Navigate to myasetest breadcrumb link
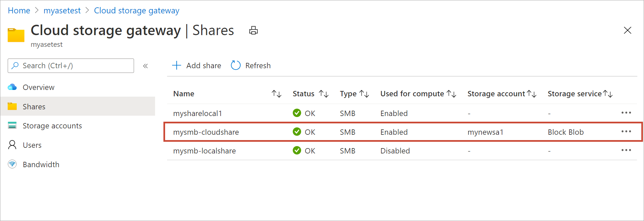 click(x=62, y=11)
